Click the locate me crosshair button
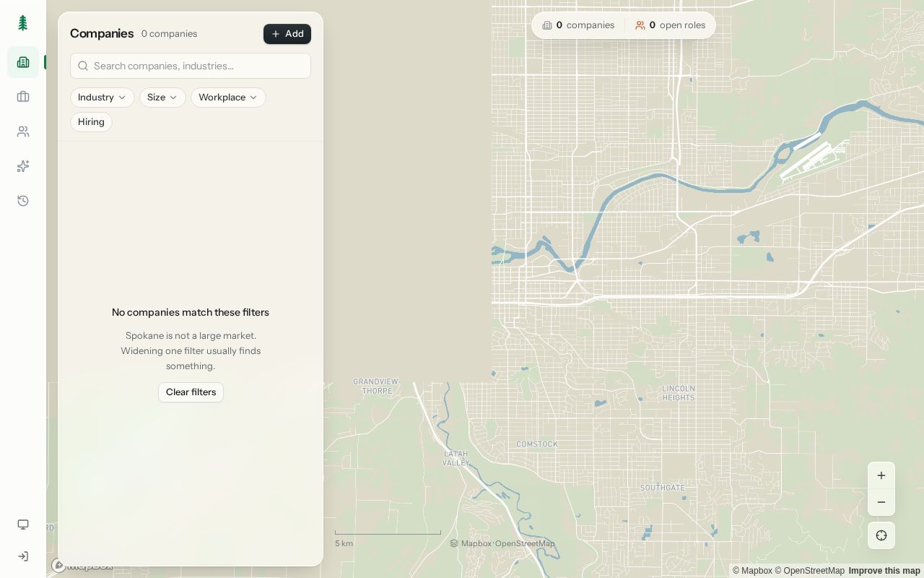This screenshot has width=924, height=578. tap(881, 535)
